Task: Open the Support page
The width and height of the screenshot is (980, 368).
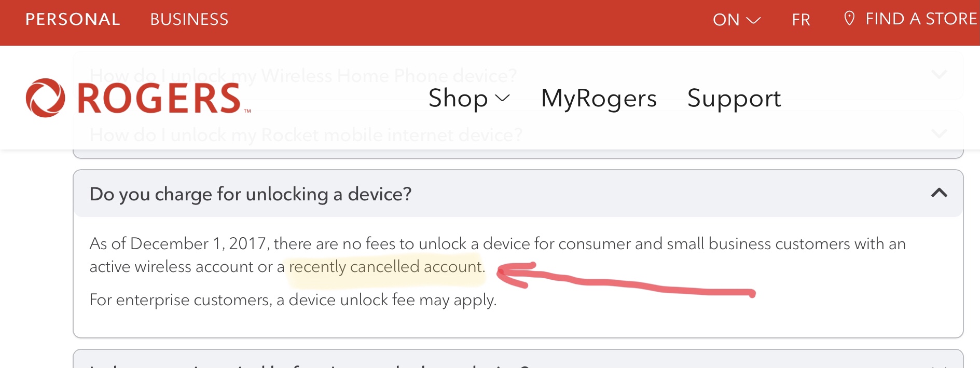Action: (734, 98)
